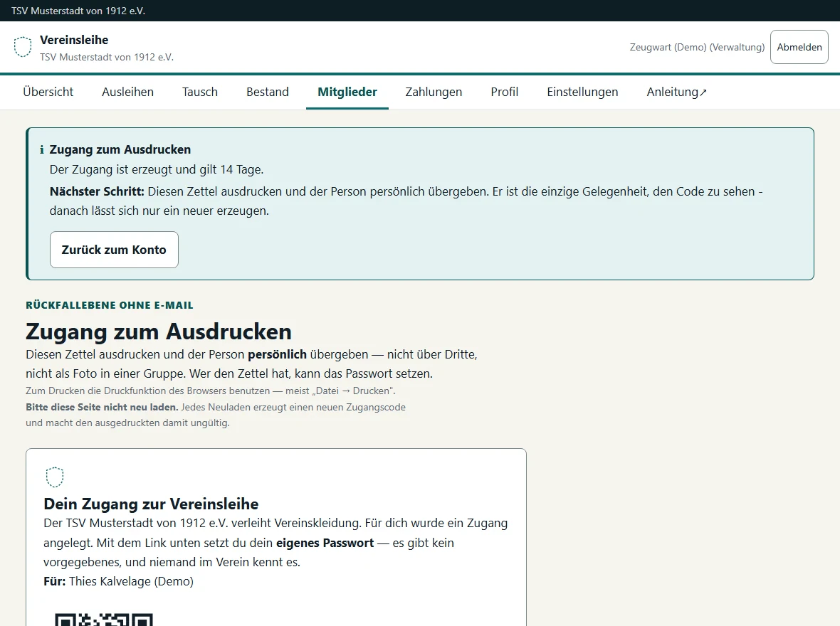
Task: Click the text Thies Kalvelage (Demo)
Action: [131, 582]
